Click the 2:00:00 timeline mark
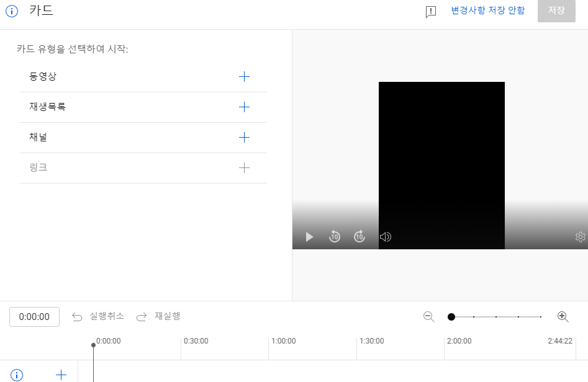588x382 pixels. 459,341
